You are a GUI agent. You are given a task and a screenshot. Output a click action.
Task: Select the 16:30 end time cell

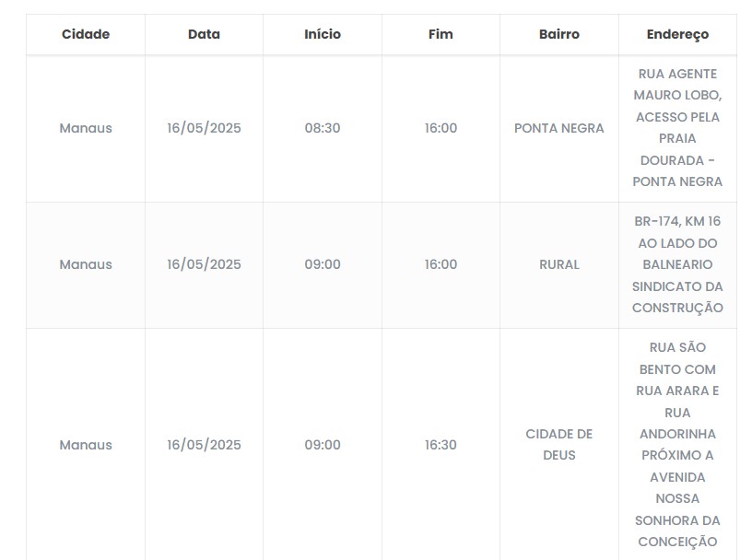coord(441,445)
